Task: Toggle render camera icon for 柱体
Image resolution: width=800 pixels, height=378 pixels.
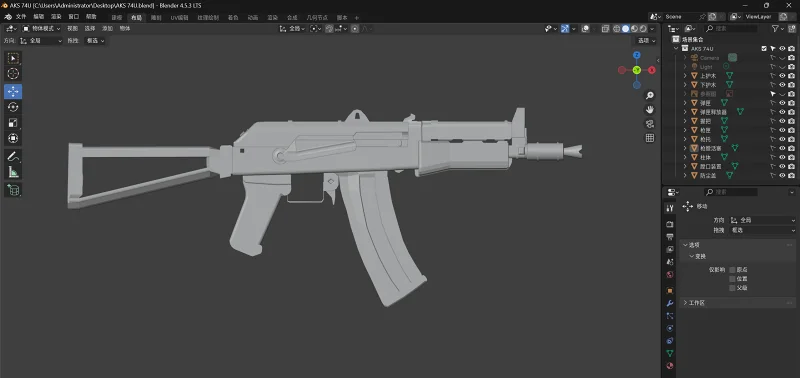Action: [x=791, y=157]
